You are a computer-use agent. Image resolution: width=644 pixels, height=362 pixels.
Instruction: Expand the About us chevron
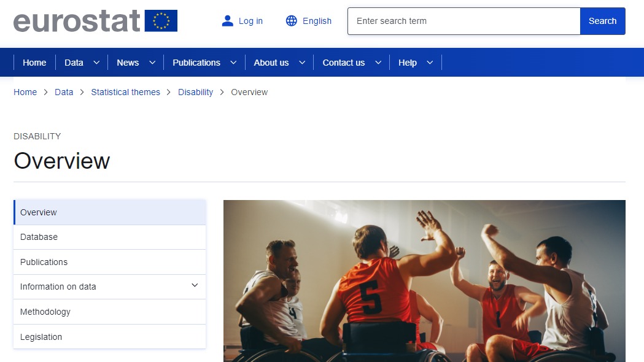pyautogui.click(x=302, y=63)
